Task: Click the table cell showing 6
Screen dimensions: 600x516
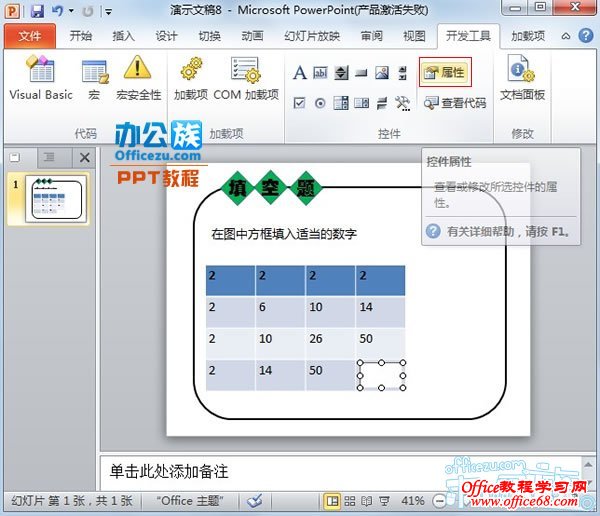Action: 280,311
